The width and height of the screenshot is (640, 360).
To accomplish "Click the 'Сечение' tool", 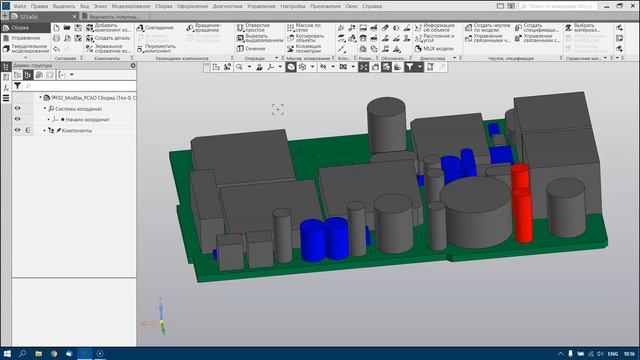I will (x=251, y=49).
